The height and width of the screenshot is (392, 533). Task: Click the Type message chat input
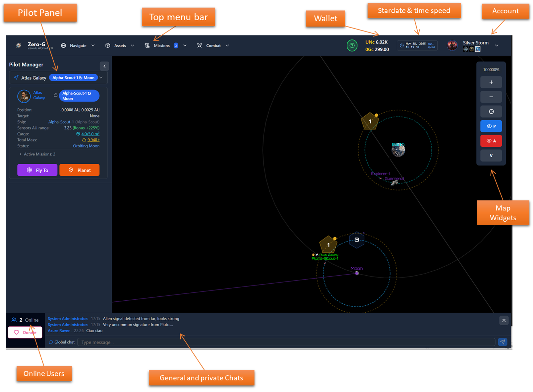286,342
